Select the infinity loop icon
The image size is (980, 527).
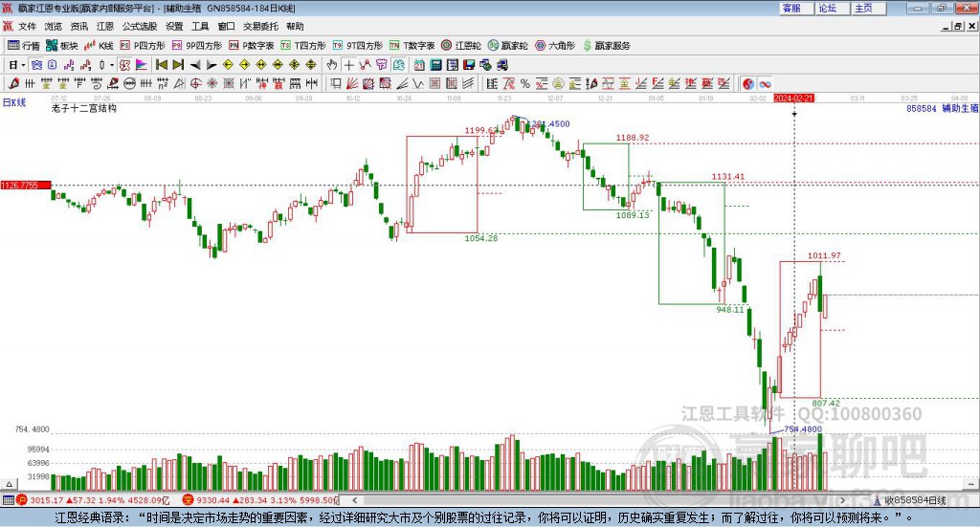click(765, 83)
